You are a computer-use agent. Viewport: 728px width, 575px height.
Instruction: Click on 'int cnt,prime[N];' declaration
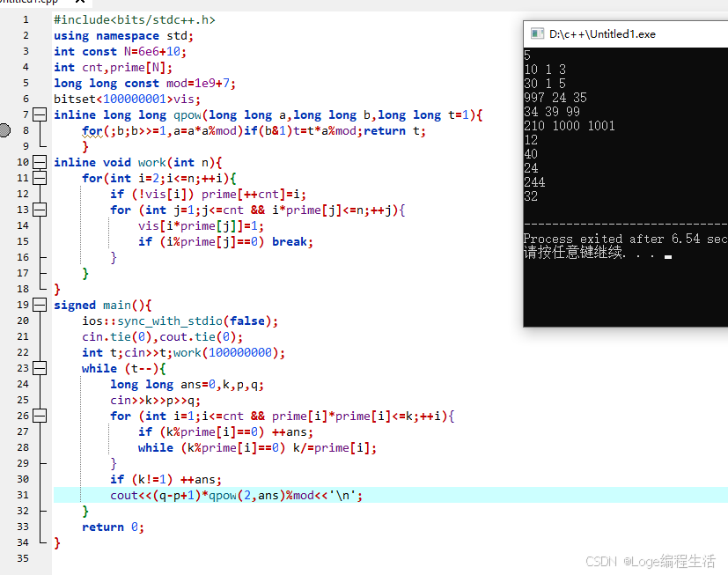point(114,67)
